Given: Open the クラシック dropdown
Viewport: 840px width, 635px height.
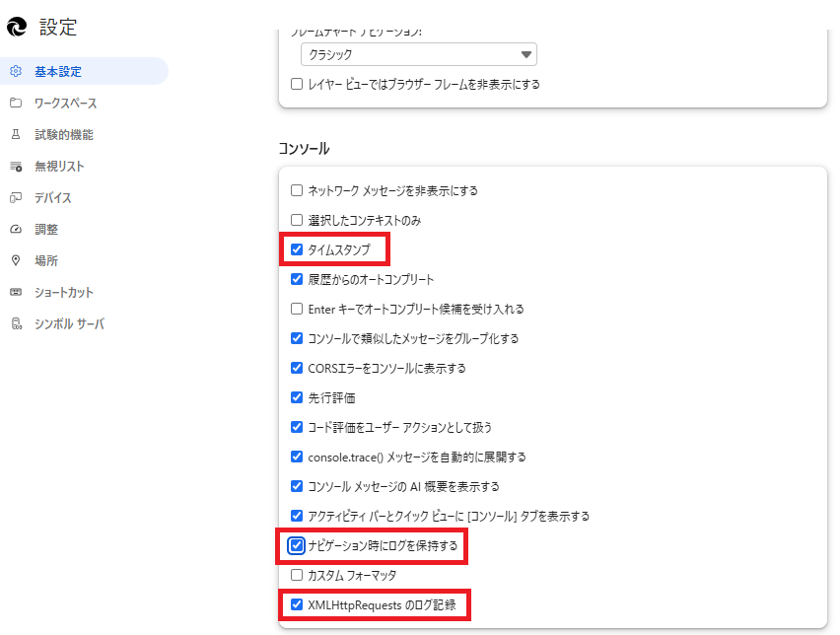Looking at the screenshot, I should [419, 55].
